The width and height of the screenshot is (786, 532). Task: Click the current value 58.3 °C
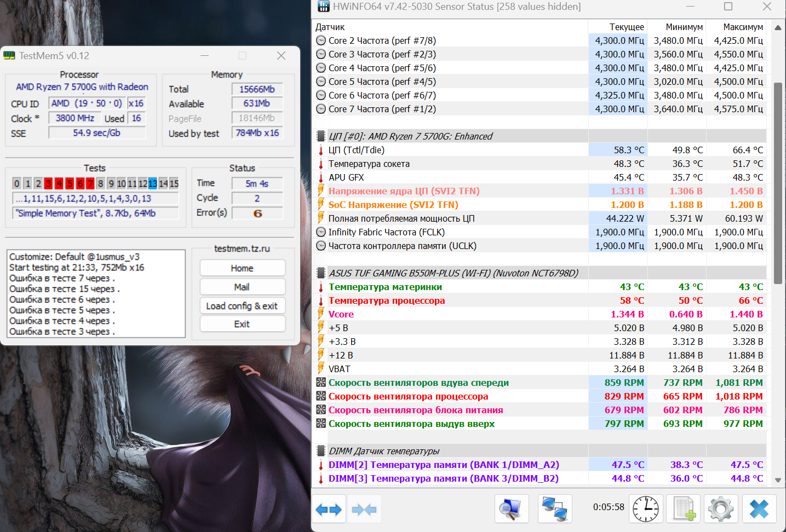click(629, 150)
